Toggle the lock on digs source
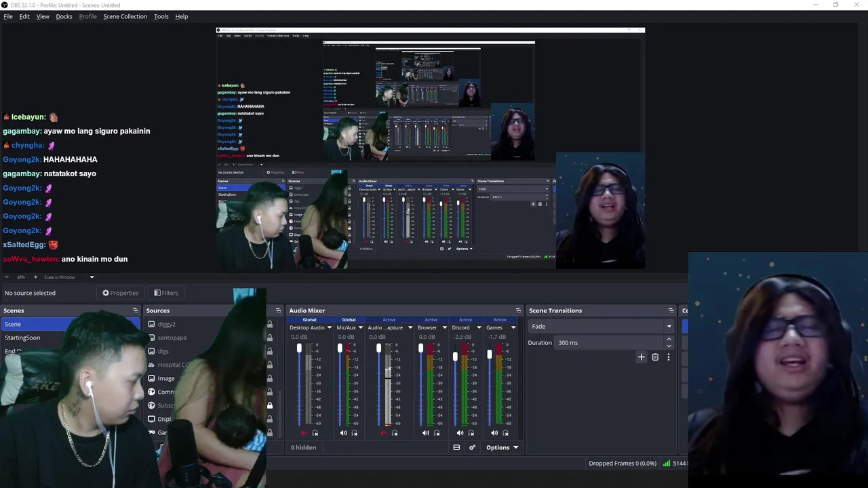 [x=270, y=351]
